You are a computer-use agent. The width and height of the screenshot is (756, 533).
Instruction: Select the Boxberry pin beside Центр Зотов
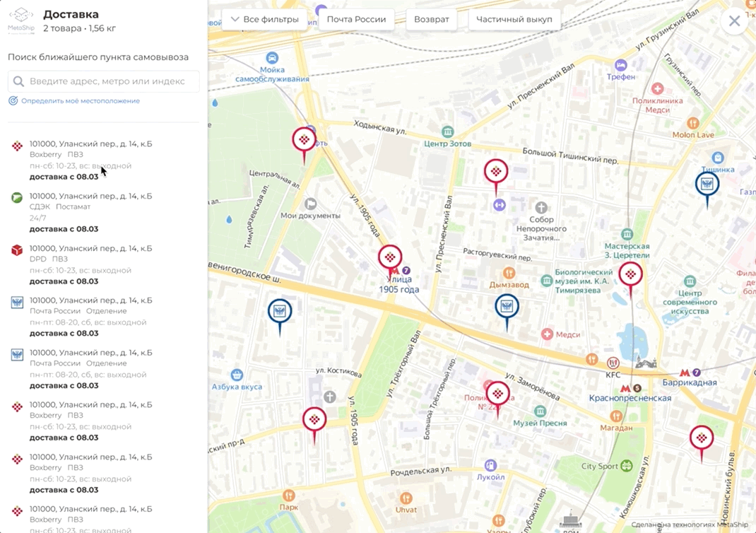pos(496,171)
